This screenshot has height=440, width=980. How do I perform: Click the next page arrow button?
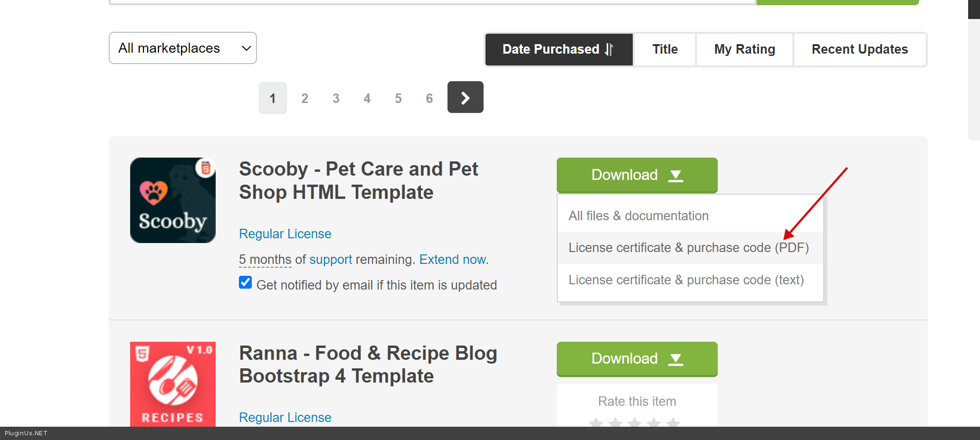(x=465, y=97)
